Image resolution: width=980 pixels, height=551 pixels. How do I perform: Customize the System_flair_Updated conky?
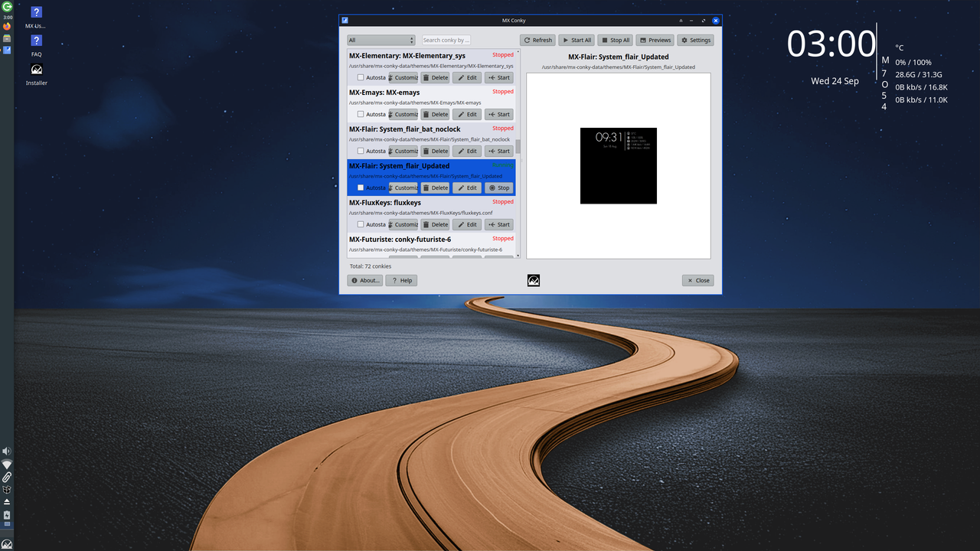tap(403, 187)
